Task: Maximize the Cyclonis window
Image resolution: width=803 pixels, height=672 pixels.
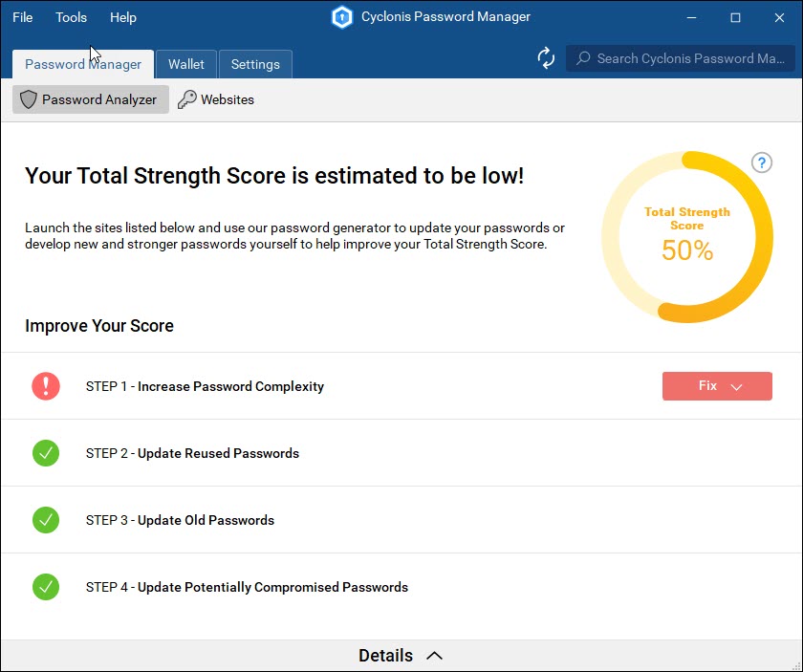Action: pyautogui.click(x=735, y=17)
